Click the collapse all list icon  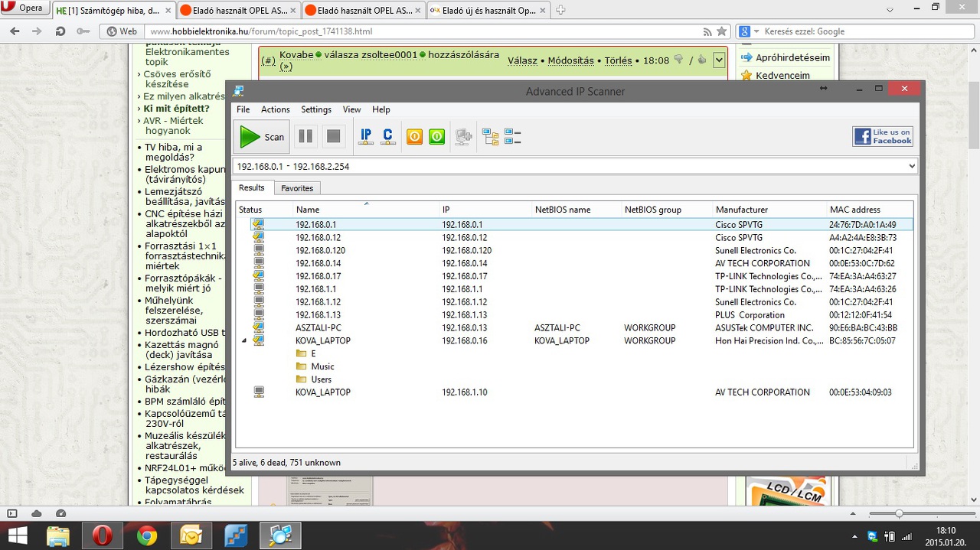pos(512,137)
